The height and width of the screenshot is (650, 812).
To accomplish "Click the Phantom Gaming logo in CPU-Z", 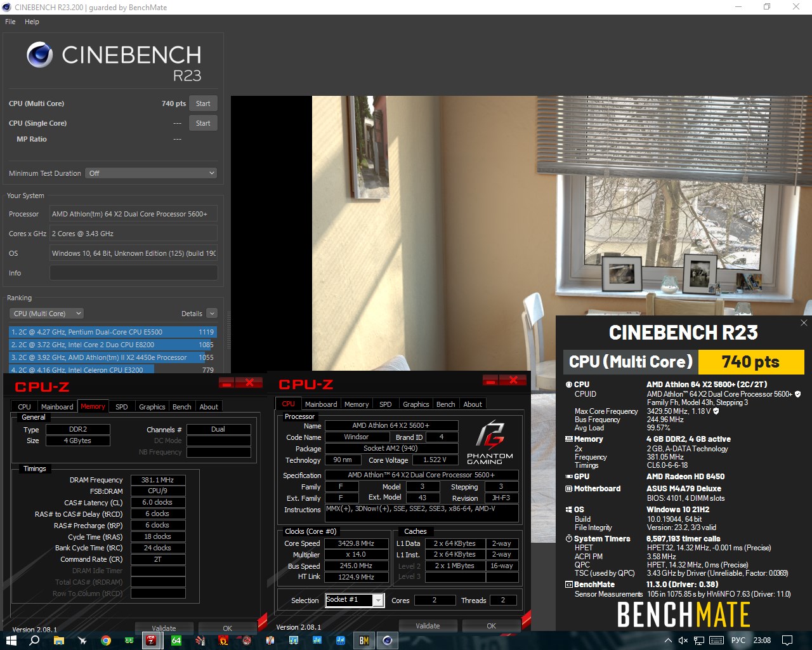I will [490, 442].
